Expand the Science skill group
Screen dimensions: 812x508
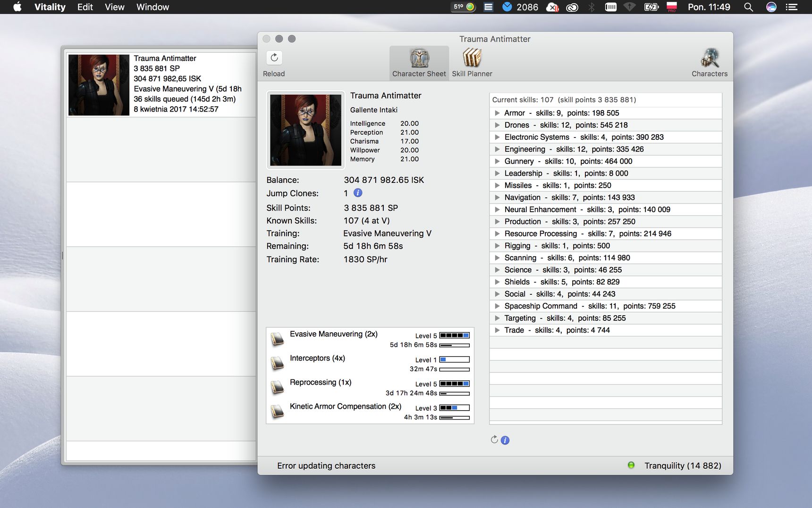pyautogui.click(x=497, y=270)
